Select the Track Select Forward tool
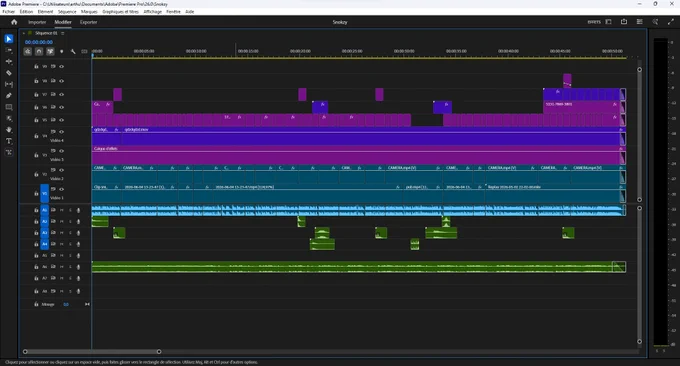The image size is (680, 366). (x=9, y=50)
